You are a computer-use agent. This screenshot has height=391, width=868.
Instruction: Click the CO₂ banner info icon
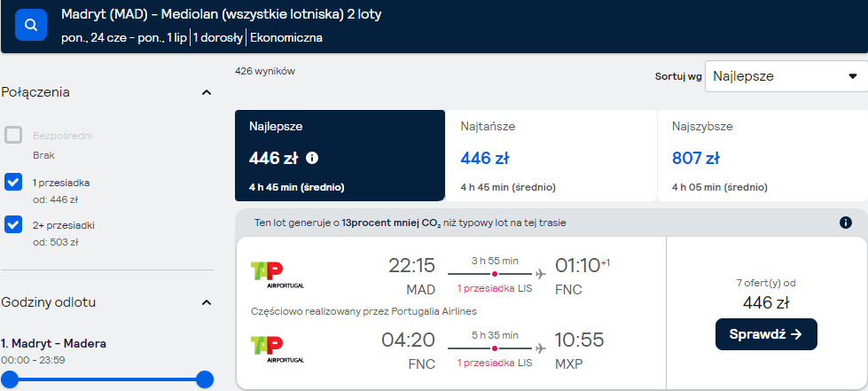point(845,223)
